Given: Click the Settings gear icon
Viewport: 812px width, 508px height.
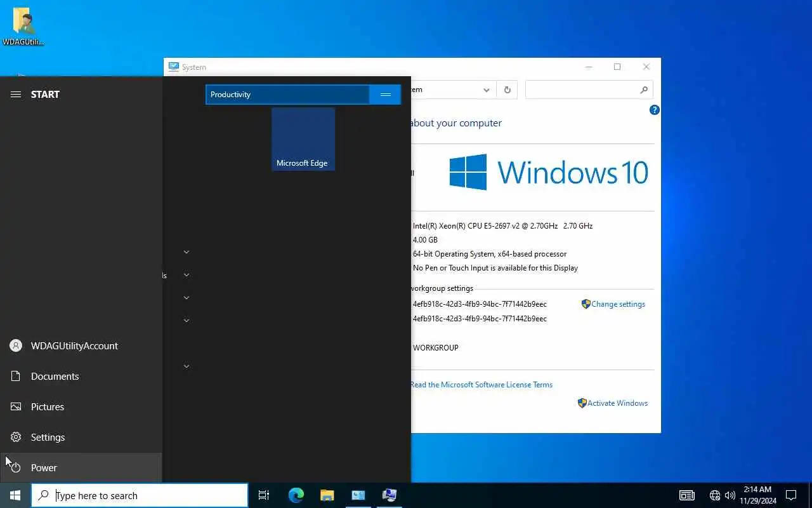Looking at the screenshot, I should 16,437.
